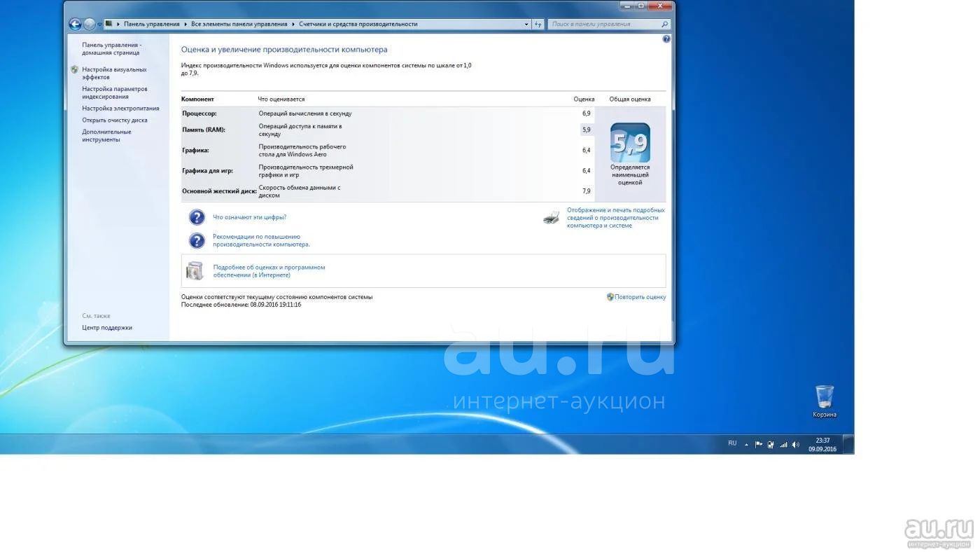The image size is (980, 552).
Task: Open 'Настройка электропитания' in the sidebar
Action: point(120,109)
